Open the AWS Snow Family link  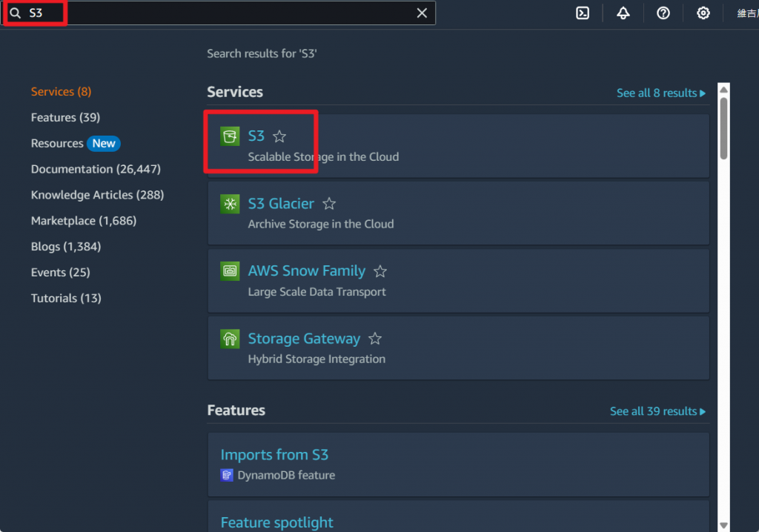(x=307, y=271)
